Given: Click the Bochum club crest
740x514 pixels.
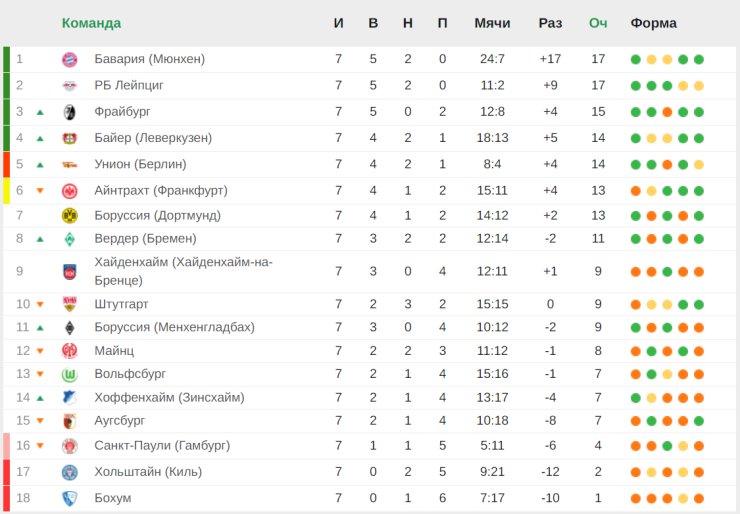Looking at the screenshot, I should tap(69, 498).
